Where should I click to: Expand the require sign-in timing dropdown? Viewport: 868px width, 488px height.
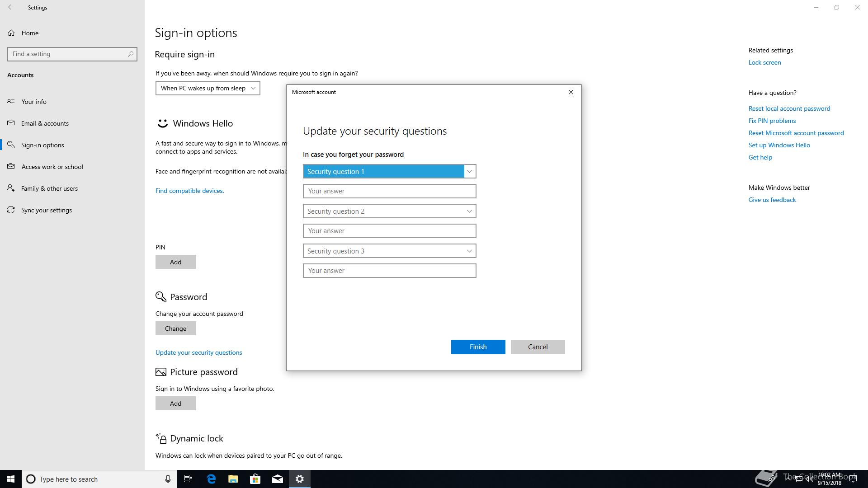click(x=208, y=88)
